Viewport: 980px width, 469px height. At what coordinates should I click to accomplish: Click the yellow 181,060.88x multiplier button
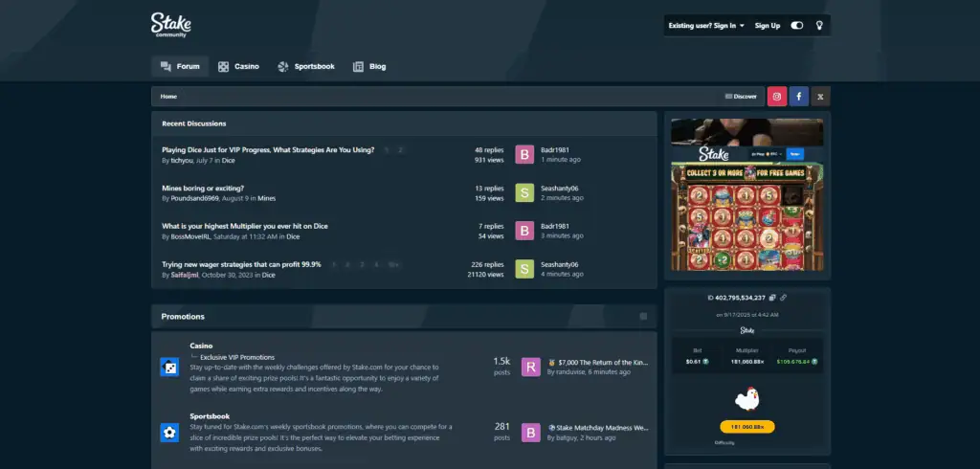(746, 427)
